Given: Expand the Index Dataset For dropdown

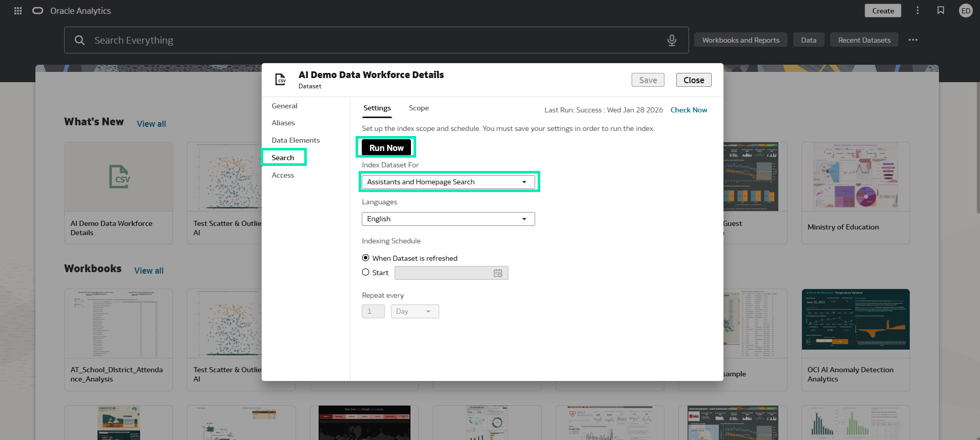Looking at the screenshot, I should [x=448, y=182].
